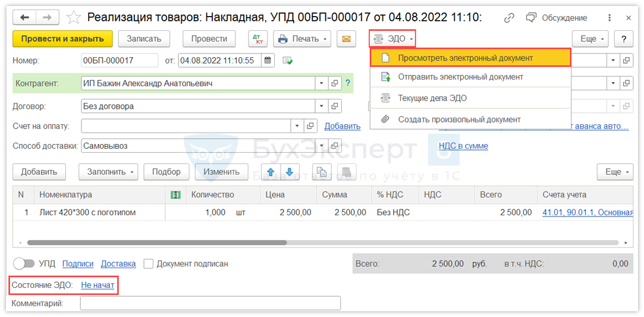The height and width of the screenshot is (317, 644).
Task: Click the favorite star icon
Action: [74, 17]
